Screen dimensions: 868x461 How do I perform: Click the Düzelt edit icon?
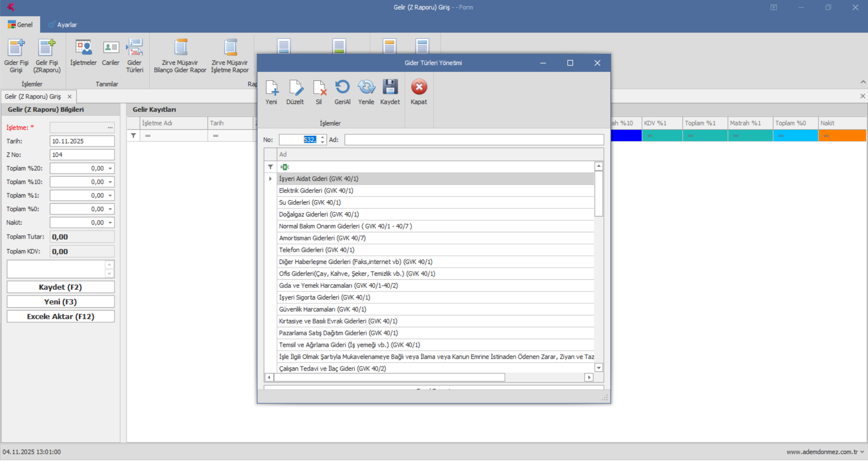click(295, 88)
